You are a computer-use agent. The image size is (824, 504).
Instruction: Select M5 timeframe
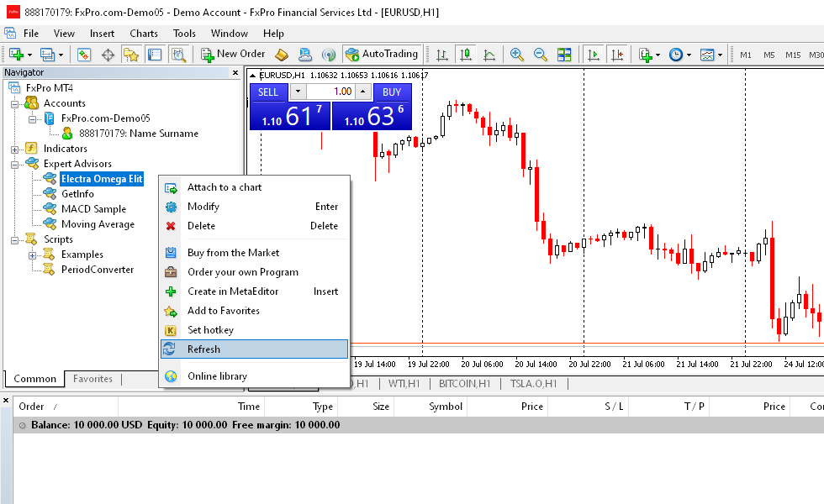(x=769, y=55)
